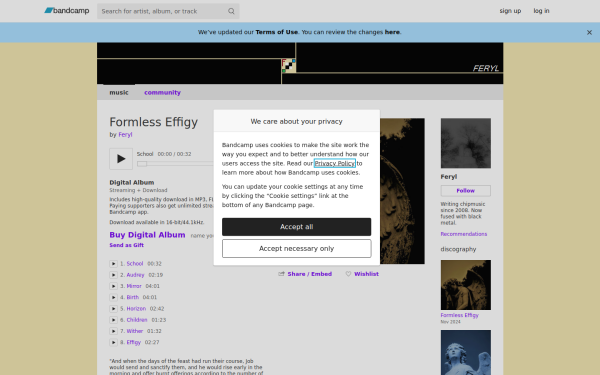Open the Wither track link
The image size is (600, 375).
[135, 331]
